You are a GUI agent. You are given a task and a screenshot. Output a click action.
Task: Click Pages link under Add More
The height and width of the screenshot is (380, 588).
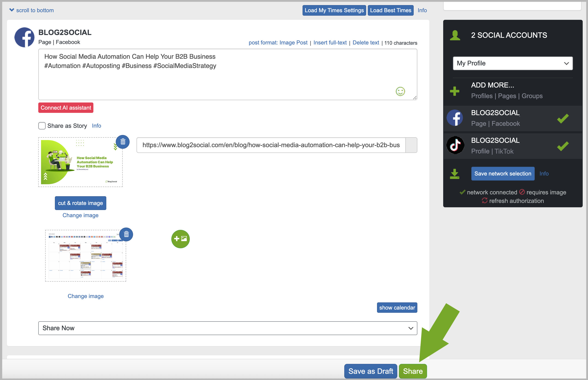507,96
